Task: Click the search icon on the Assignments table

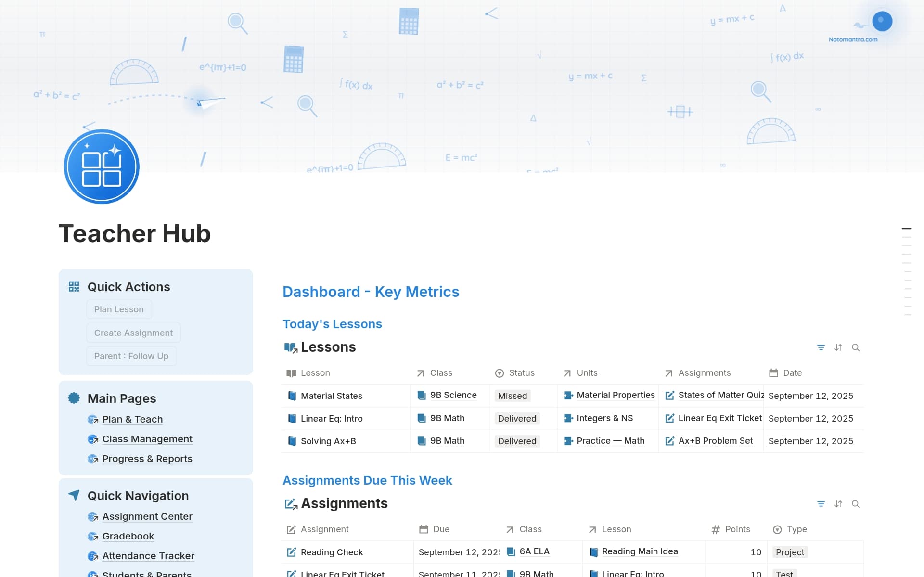Action: [x=856, y=503]
